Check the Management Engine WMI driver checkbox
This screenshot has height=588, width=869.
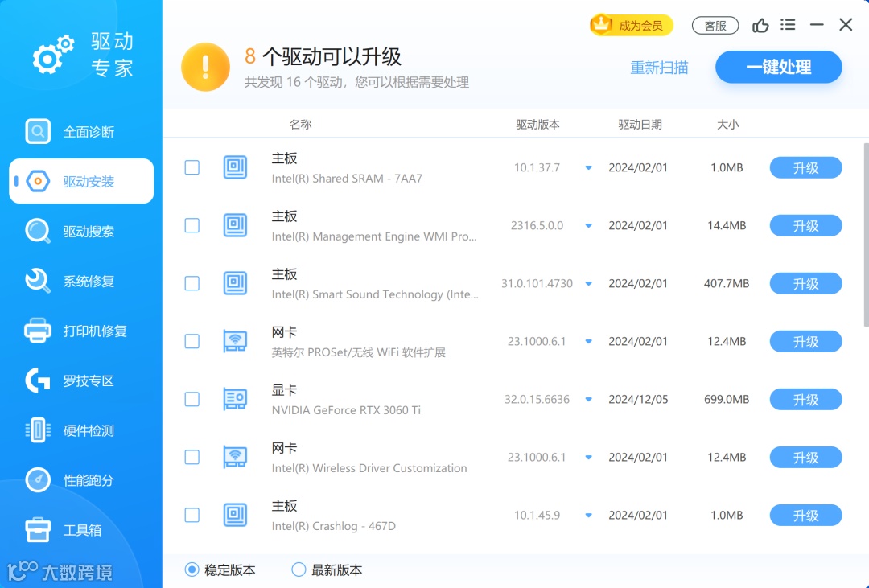(x=192, y=225)
